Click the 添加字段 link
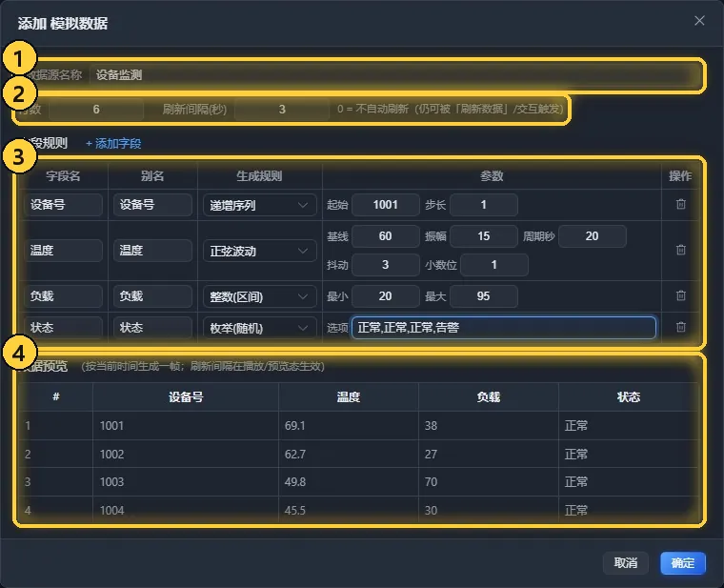This screenshot has width=724, height=588. 113,144
